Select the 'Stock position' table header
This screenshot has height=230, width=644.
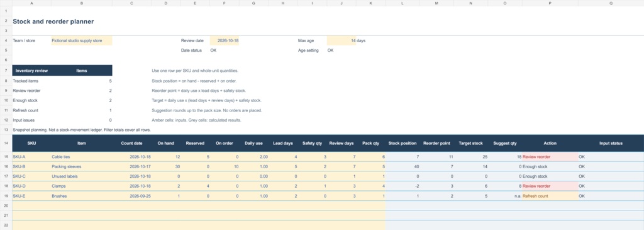[x=402, y=143]
